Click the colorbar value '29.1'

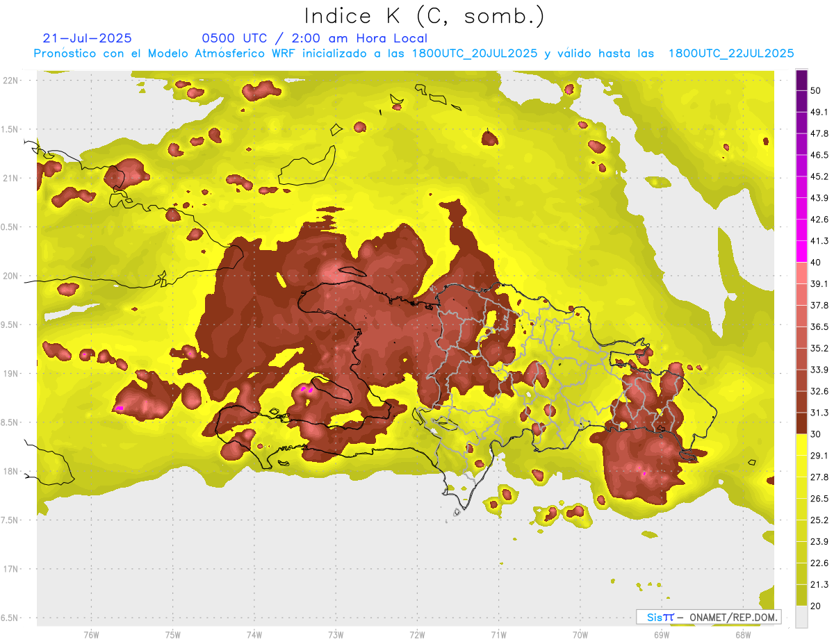819,456
